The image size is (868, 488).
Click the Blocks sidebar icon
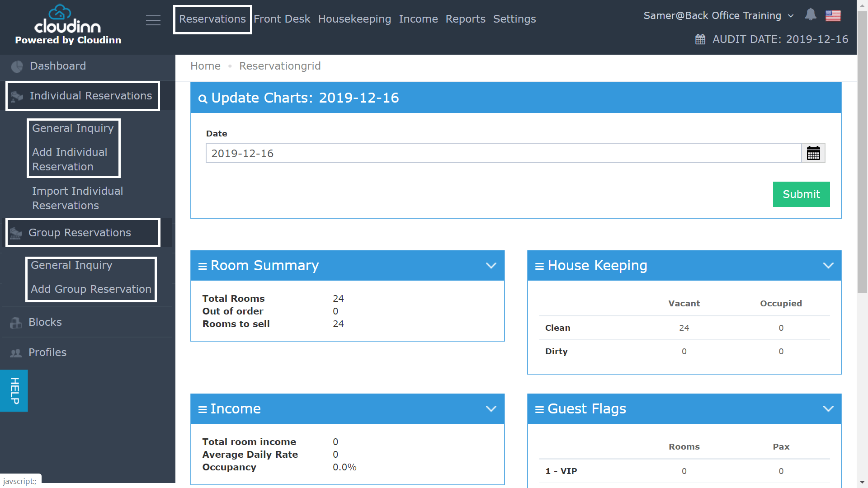pyautogui.click(x=16, y=323)
